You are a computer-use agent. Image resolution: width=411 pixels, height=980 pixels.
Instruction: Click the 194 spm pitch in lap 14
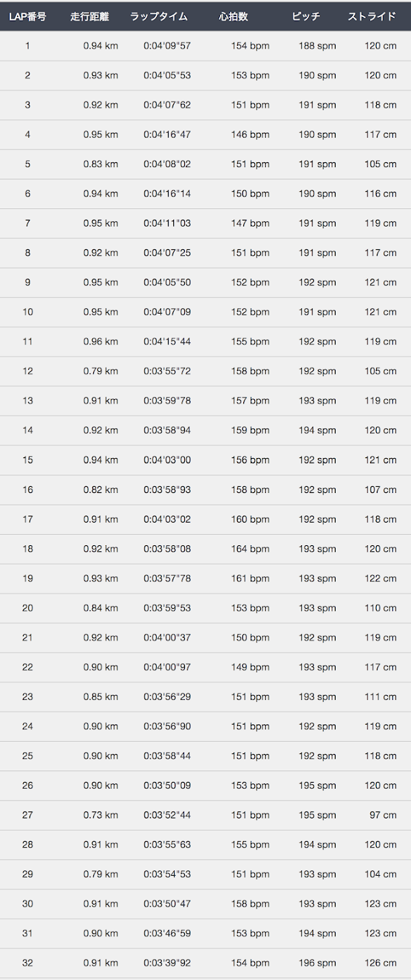pyautogui.click(x=317, y=430)
